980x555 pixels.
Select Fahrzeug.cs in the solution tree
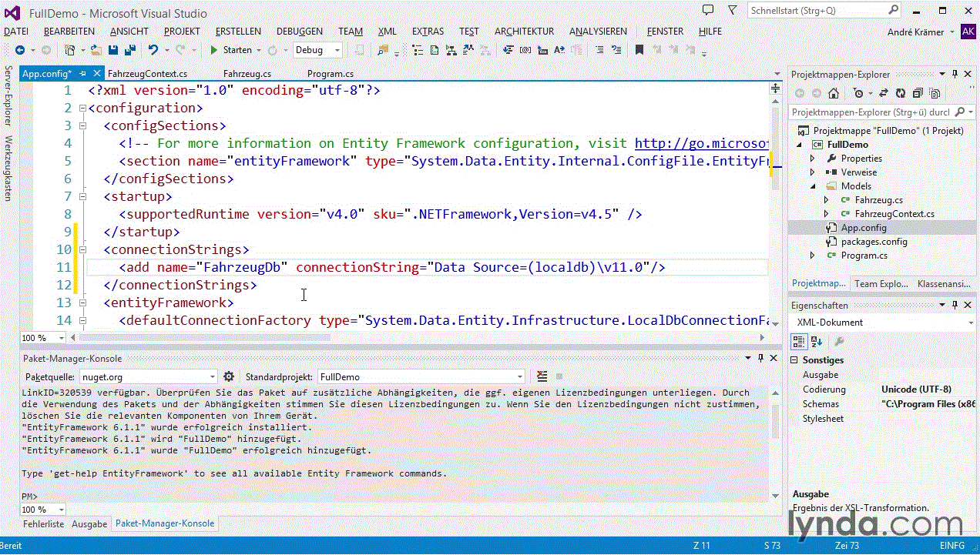point(878,200)
